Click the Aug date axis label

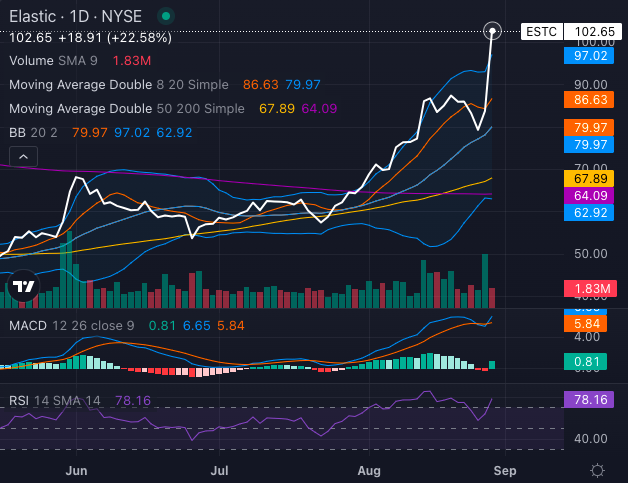369,471
